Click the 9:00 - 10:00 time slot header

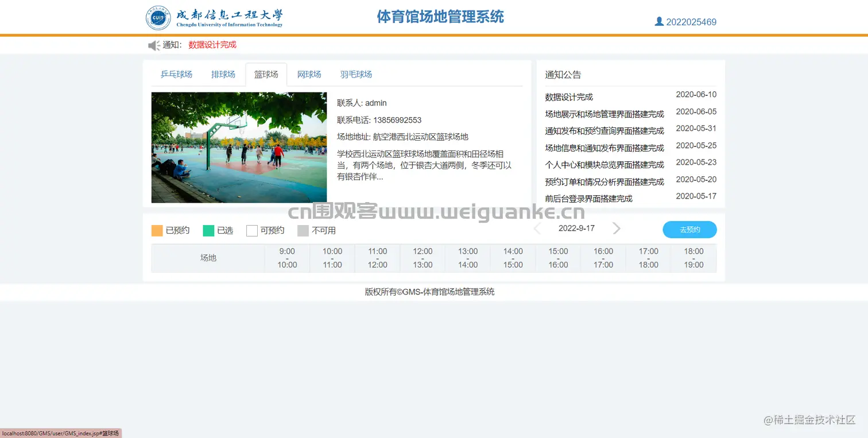click(x=287, y=258)
